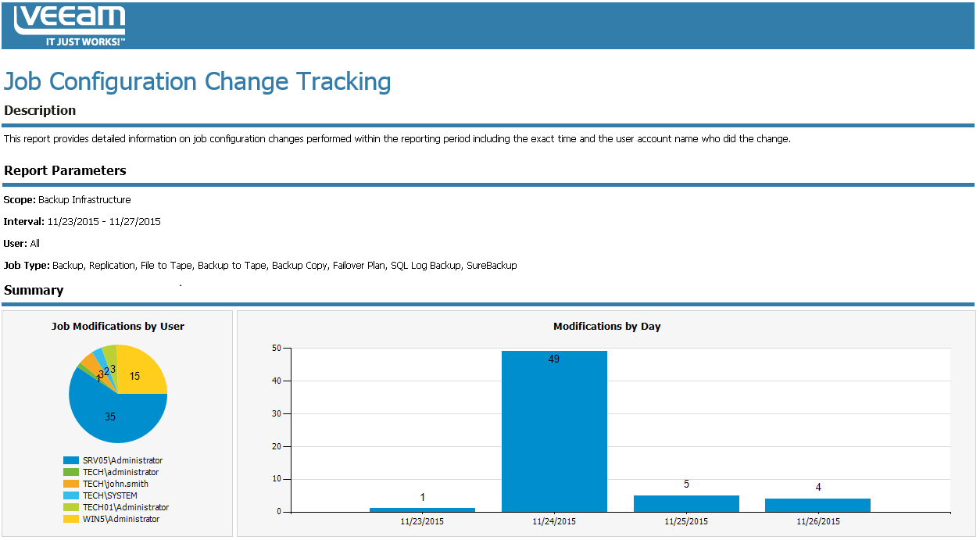Click the Scope: Backup Infrastructure line
The image size is (980, 540).
[x=67, y=200]
